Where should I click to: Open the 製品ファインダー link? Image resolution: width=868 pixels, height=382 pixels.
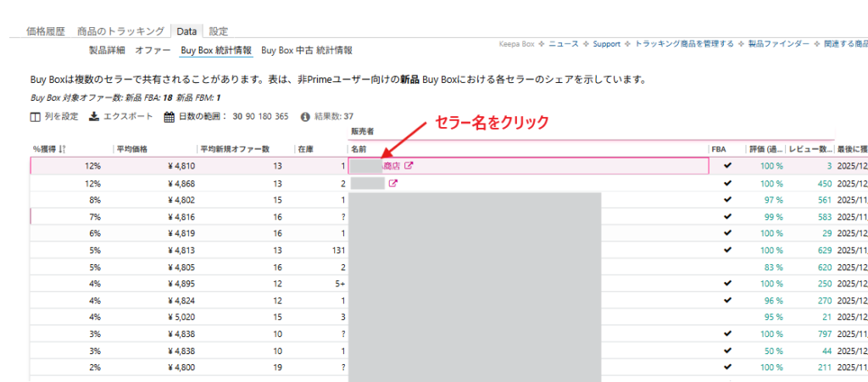click(778, 43)
